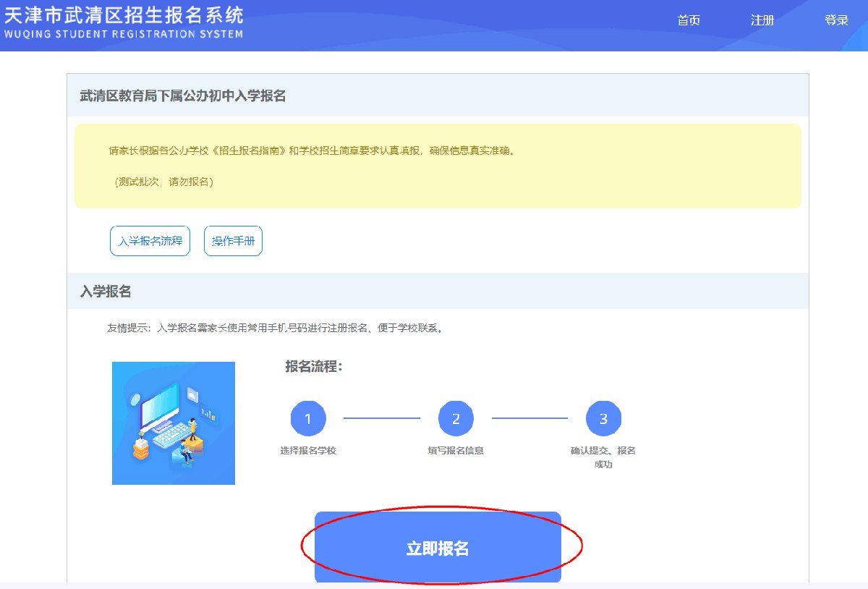Click the 测试批次 notice in yellow box
Screen dimensions: 868x589
pos(164,182)
